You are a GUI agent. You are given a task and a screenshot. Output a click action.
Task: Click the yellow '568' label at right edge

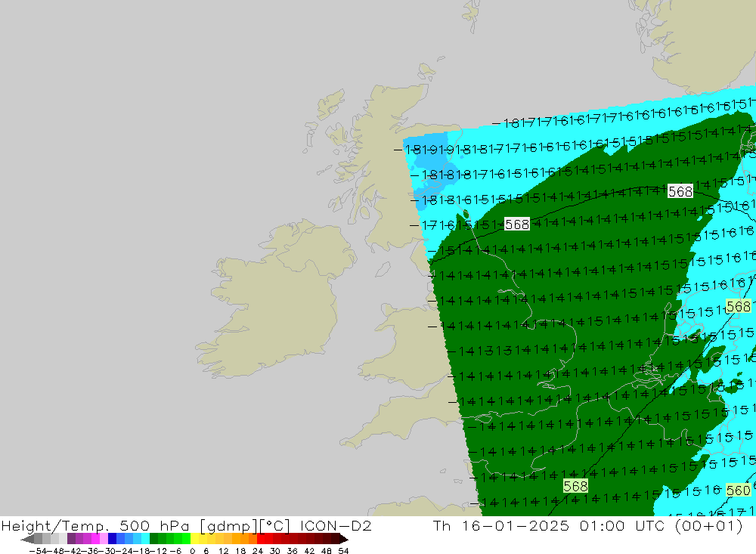tap(739, 306)
